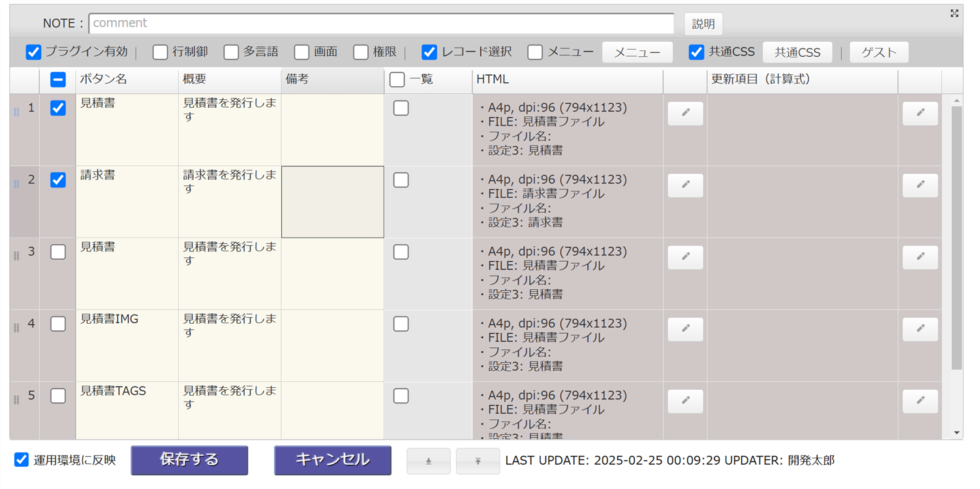Click the download arrow button
Screen dimensions: 980x489
tap(429, 461)
